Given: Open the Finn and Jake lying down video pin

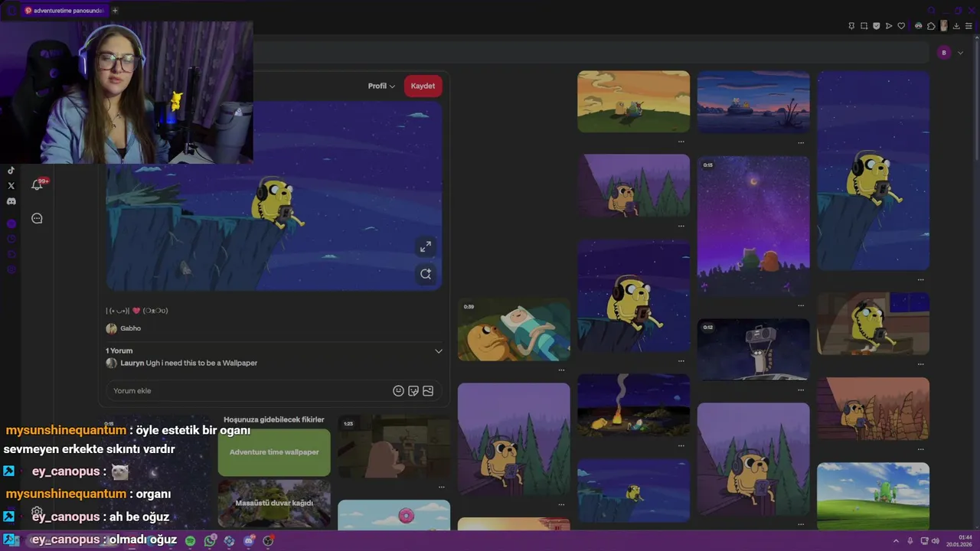Looking at the screenshot, I should point(514,330).
